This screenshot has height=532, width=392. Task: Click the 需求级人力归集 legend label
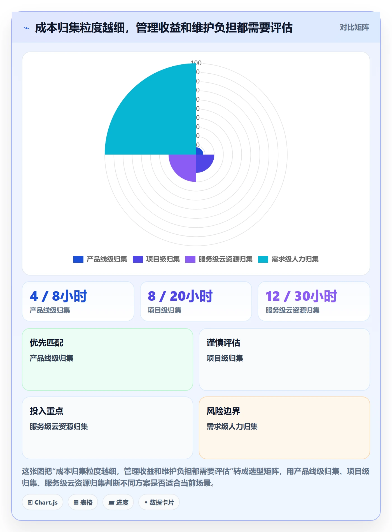point(295,259)
